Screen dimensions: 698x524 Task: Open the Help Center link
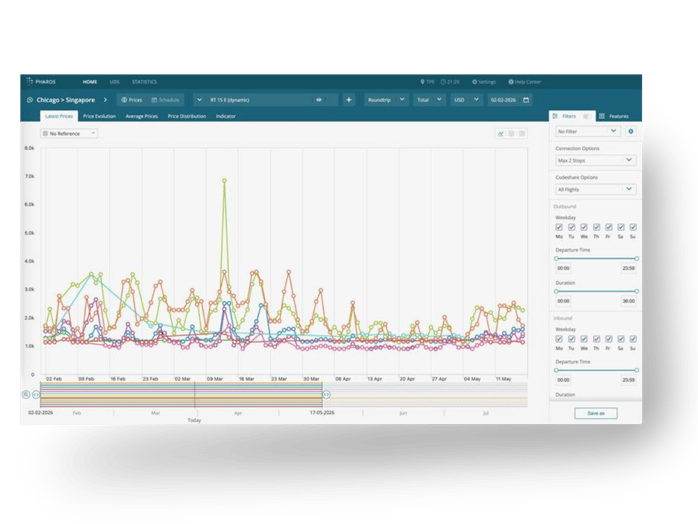525,82
